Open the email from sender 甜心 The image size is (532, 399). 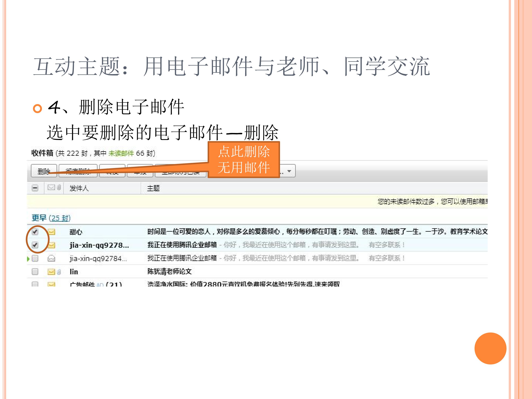76,232
